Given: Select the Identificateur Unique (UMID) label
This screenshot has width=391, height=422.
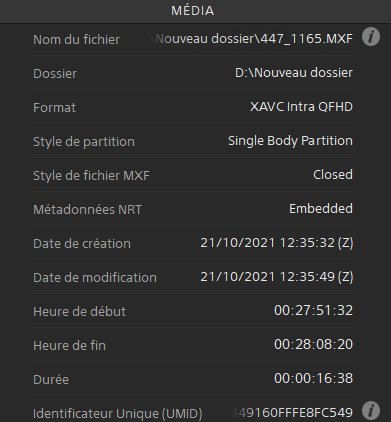Looking at the screenshot, I should (118, 414).
